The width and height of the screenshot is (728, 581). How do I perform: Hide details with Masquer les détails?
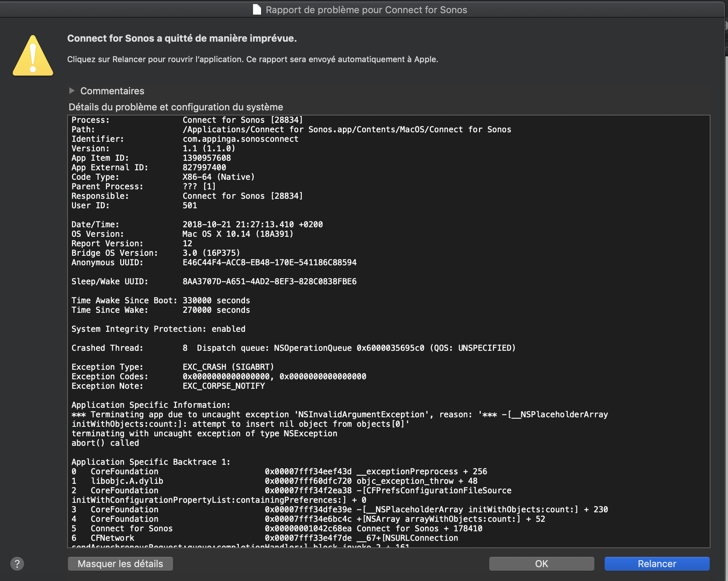tap(120, 564)
